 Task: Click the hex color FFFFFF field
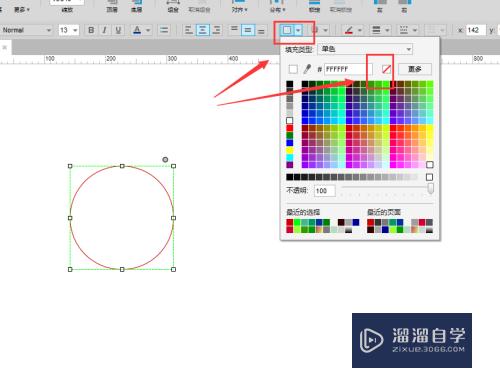[x=348, y=69]
